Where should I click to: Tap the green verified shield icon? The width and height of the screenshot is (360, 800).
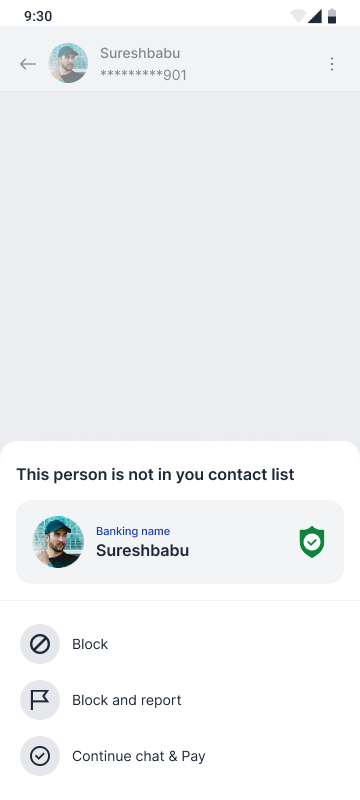click(312, 542)
